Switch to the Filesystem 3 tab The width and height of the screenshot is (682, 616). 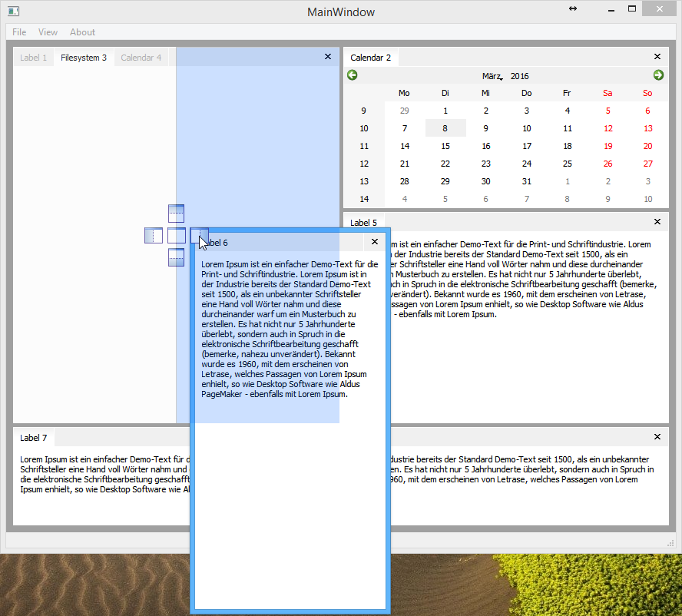click(x=84, y=58)
